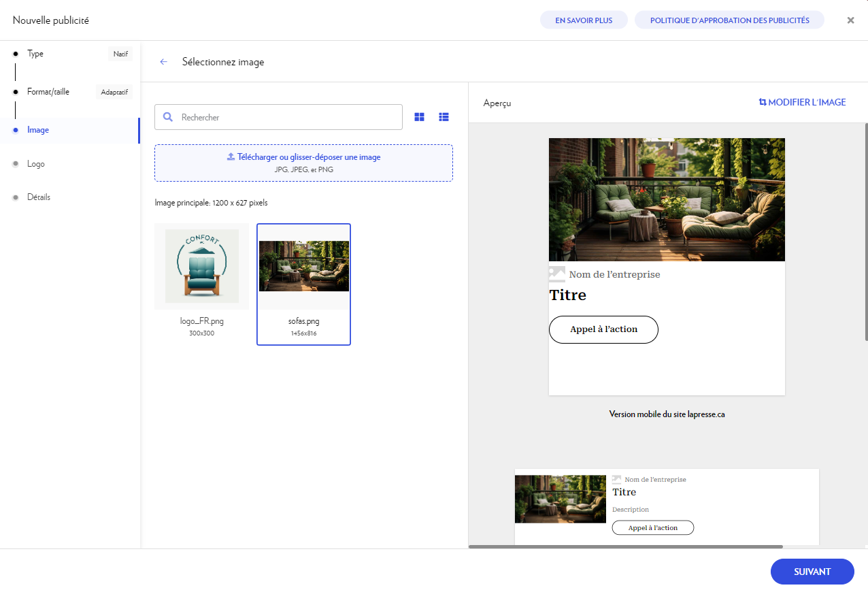Viewport: 868px width, 592px height.
Task: Select the sofas.png image thumbnail
Action: coord(303,266)
